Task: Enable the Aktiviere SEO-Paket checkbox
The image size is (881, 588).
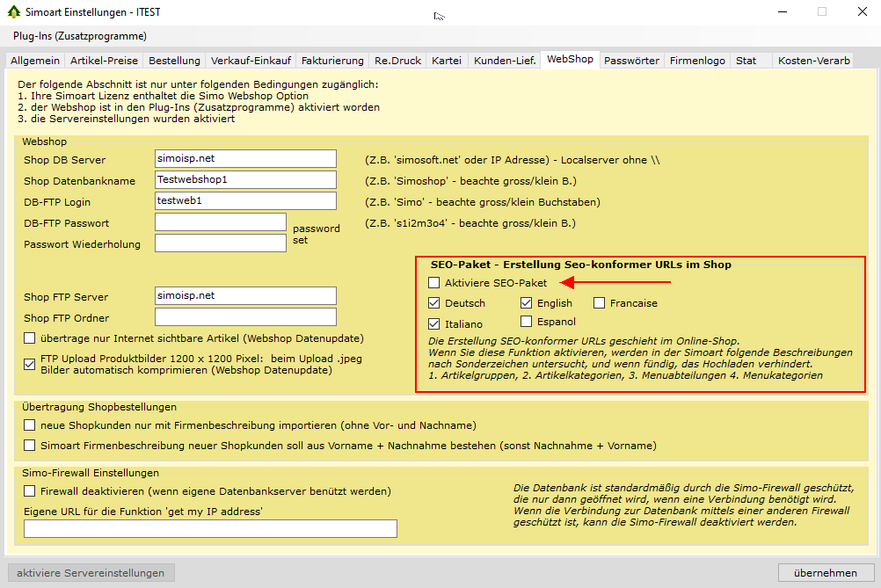Action: click(x=434, y=283)
